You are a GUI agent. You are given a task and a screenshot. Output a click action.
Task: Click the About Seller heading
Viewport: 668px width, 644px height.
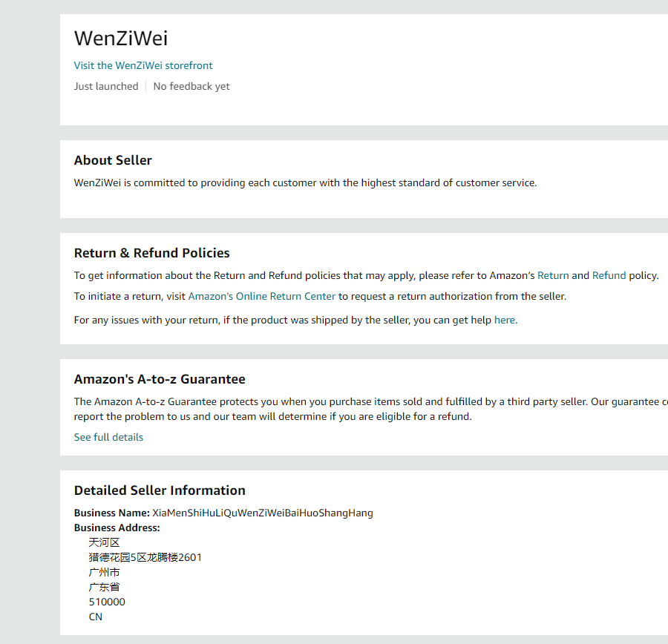click(113, 160)
